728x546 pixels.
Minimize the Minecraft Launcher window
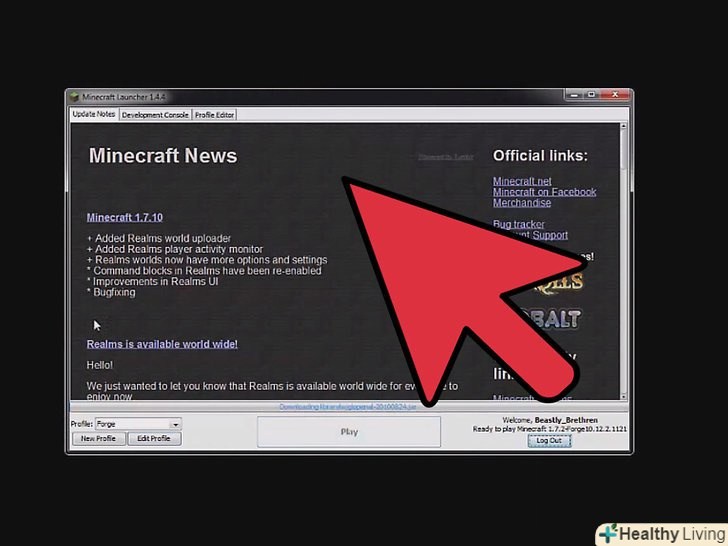pyautogui.click(x=574, y=95)
